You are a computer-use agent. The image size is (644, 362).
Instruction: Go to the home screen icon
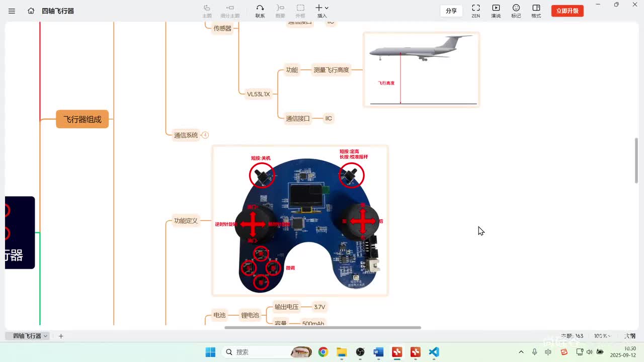pyautogui.click(x=31, y=11)
